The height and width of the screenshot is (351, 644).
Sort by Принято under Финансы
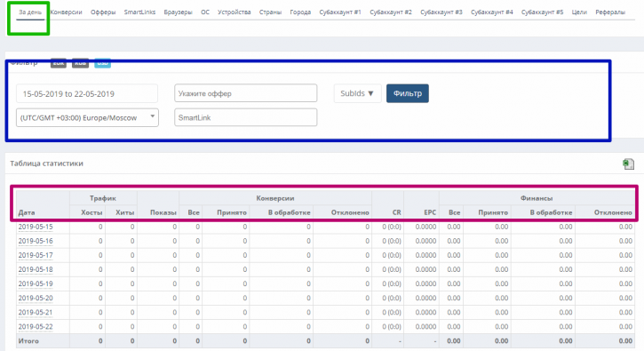pyautogui.click(x=493, y=212)
